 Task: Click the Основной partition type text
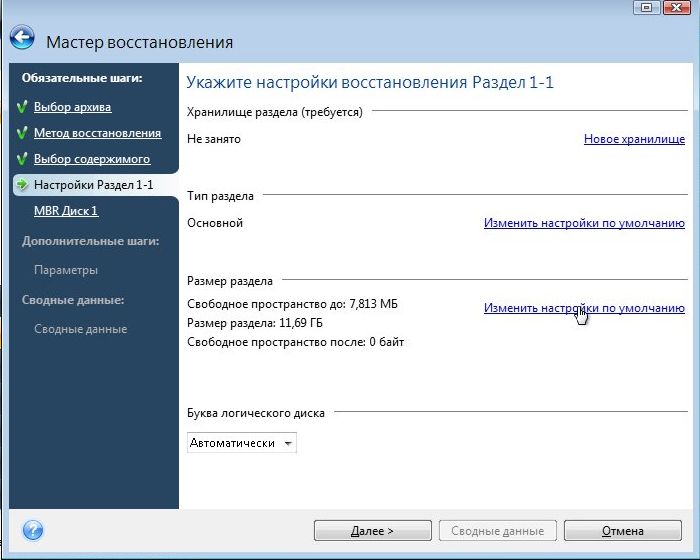click(x=215, y=223)
